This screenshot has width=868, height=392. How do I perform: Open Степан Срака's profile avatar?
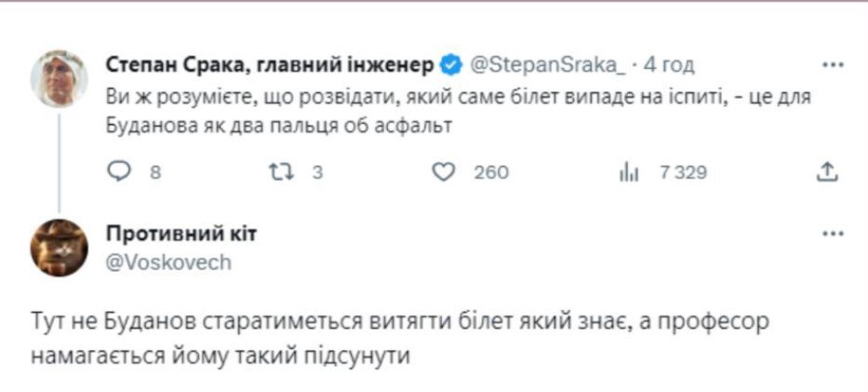coord(60,79)
